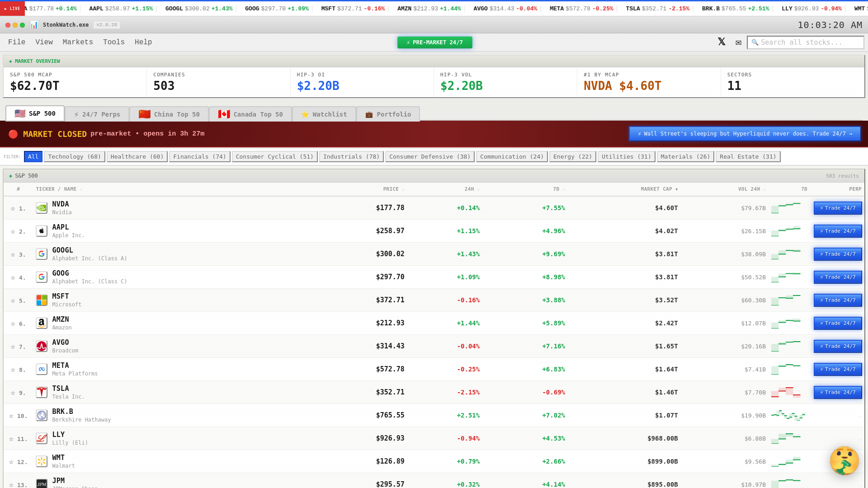Click the NVDA Nvidia logo icon

point(42,208)
